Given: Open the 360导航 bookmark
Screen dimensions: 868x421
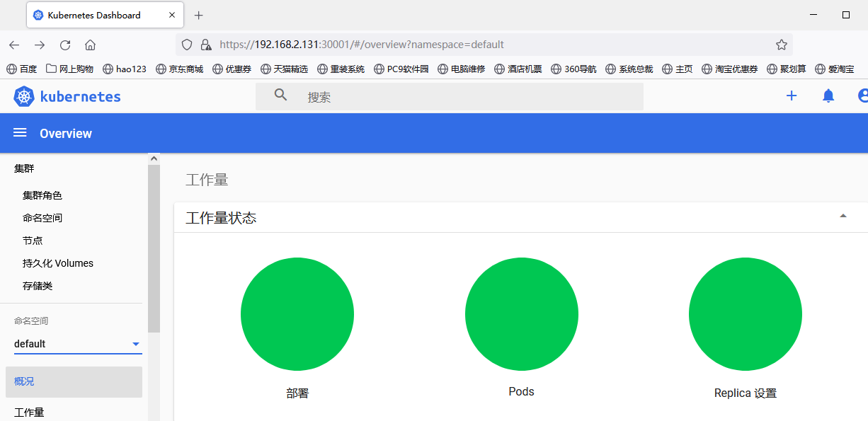Looking at the screenshot, I should (x=573, y=69).
